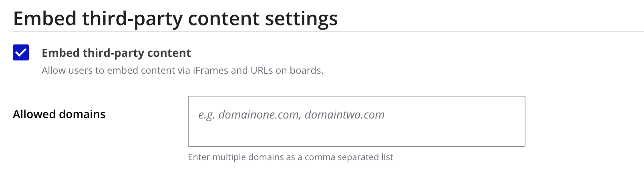Viewport: 644px width, 193px height.
Task: Click inside the Allowed domains text box
Action: click(356, 121)
